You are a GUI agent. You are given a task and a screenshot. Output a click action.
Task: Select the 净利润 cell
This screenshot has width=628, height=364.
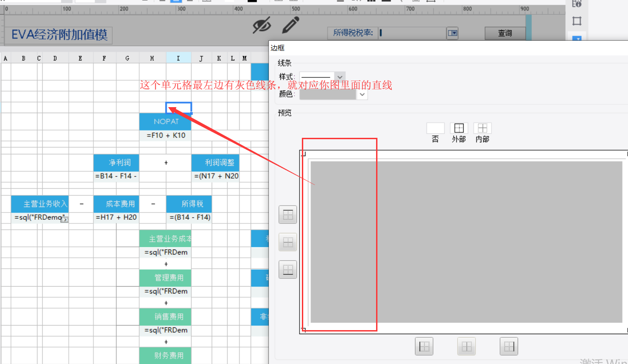point(116,163)
